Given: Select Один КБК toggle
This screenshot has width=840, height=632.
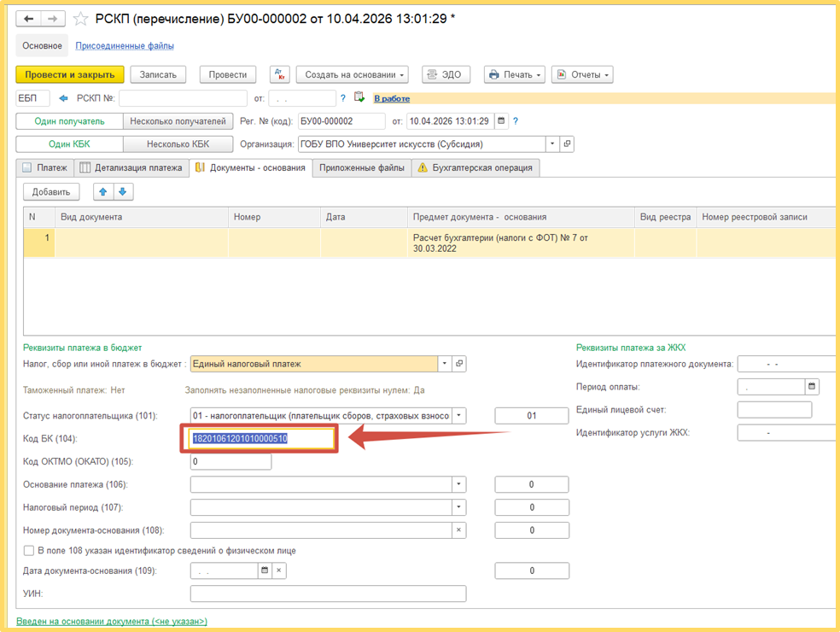Looking at the screenshot, I should click(70, 143).
